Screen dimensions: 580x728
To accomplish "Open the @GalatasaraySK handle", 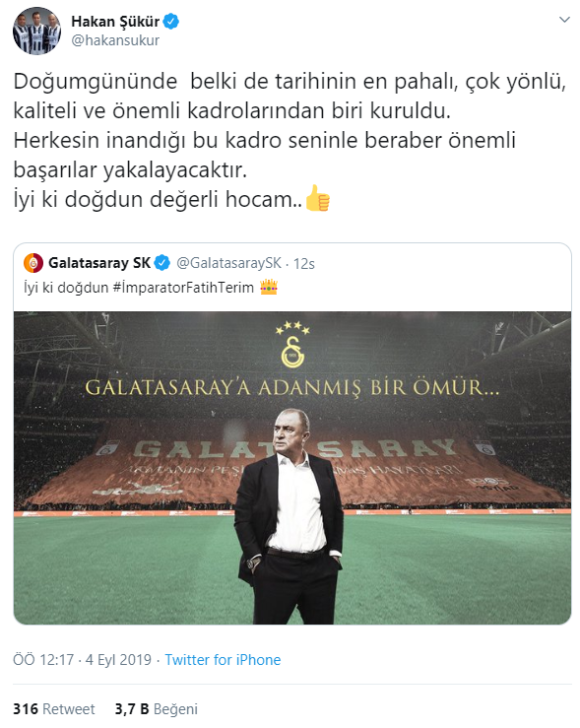I will 228,263.
